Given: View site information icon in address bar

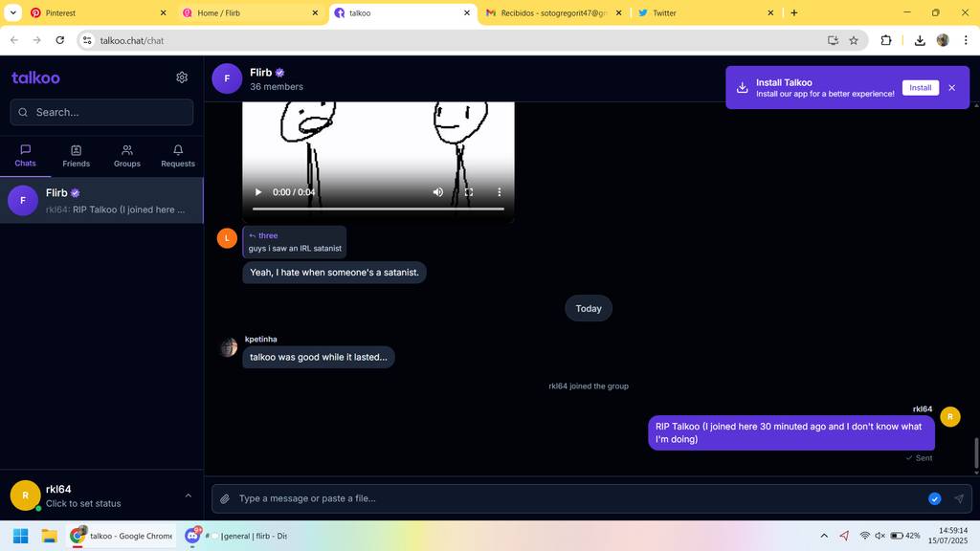Looking at the screenshot, I should tap(87, 40).
